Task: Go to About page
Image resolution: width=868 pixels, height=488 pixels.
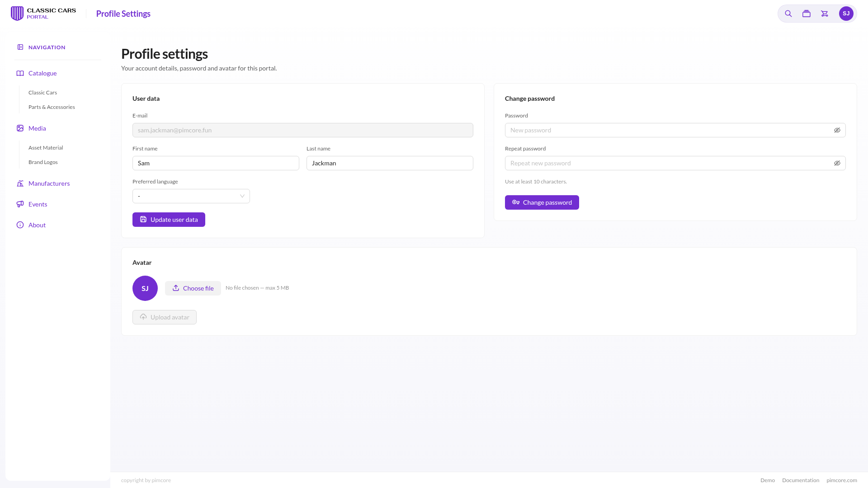Action: pos(37,225)
